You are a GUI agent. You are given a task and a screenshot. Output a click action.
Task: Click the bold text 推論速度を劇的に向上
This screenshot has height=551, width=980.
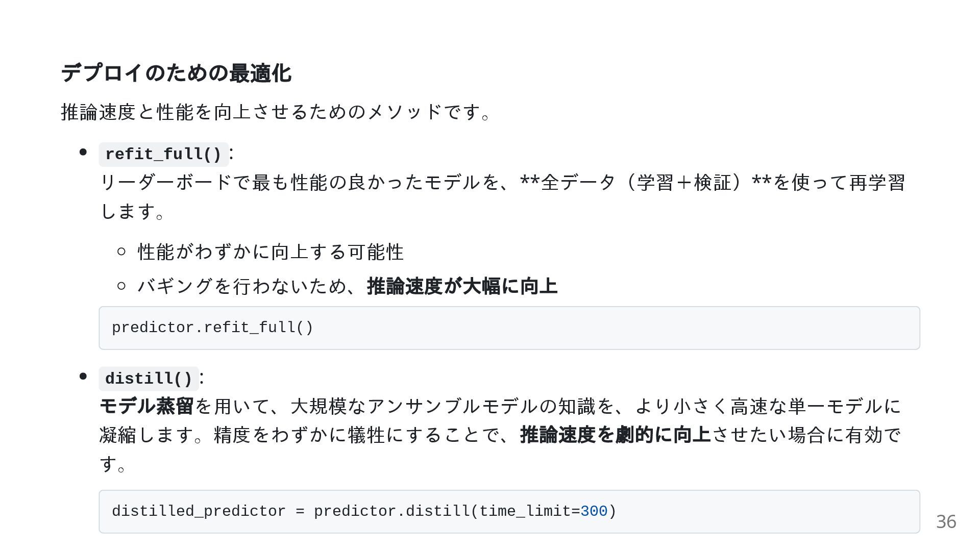tap(616, 435)
